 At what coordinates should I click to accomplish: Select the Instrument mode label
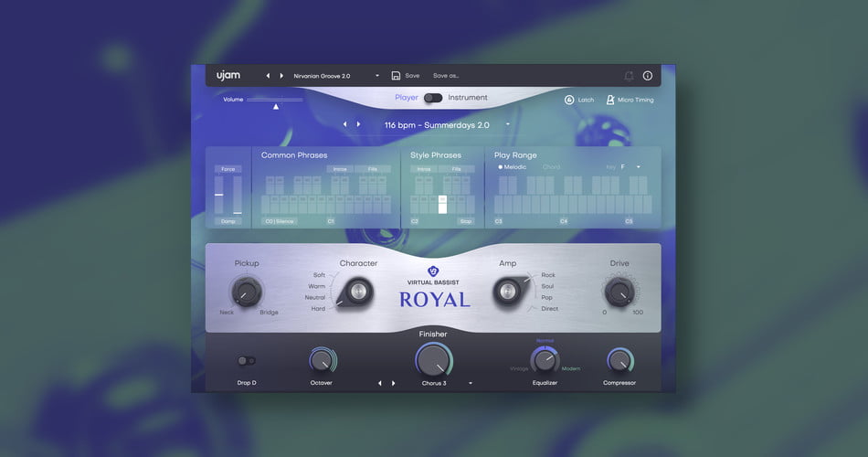point(468,98)
